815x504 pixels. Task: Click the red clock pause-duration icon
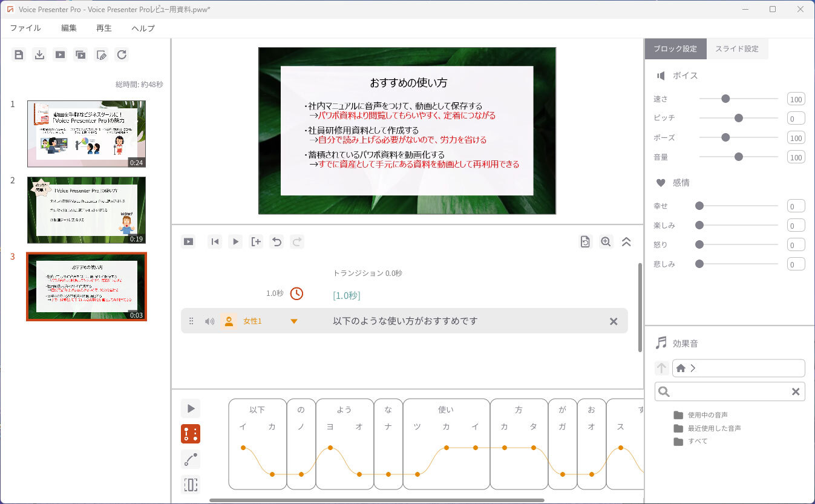tap(296, 293)
